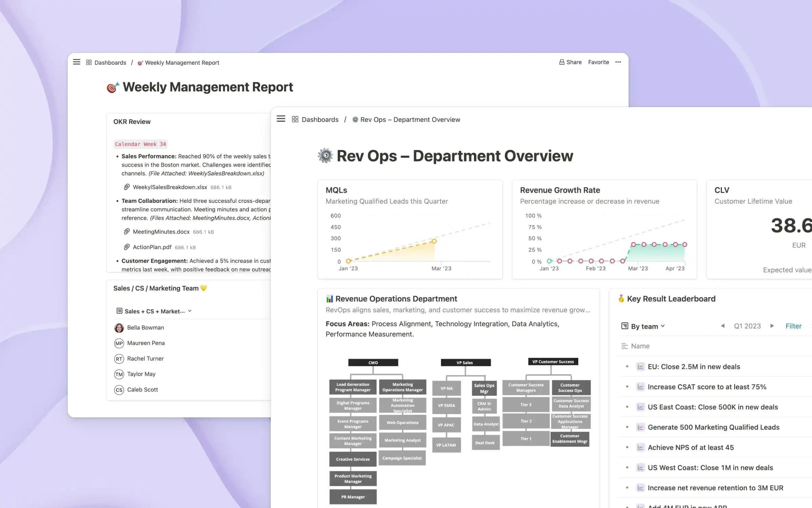812x508 pixels.
Task: Open Rev Ops – Department Overview breadcrumb
Action: (410, 120)
